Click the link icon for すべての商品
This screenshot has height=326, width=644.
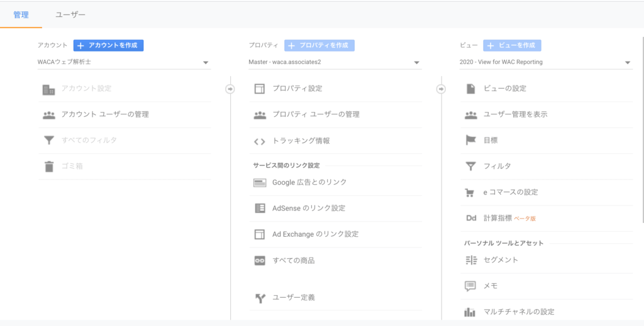pyautogui.click(x=260, y=261)
